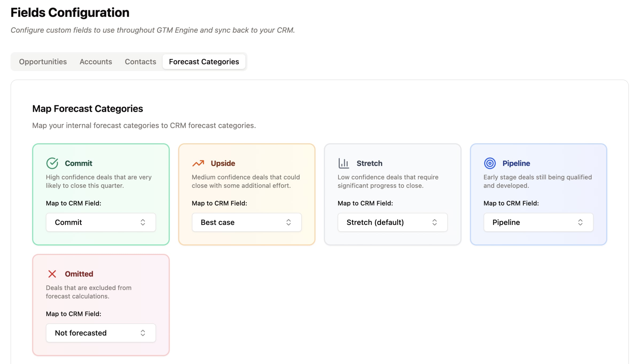641x364 pixels.
Task: Open the Best case mapping dropdown
Action: (247, 222)
